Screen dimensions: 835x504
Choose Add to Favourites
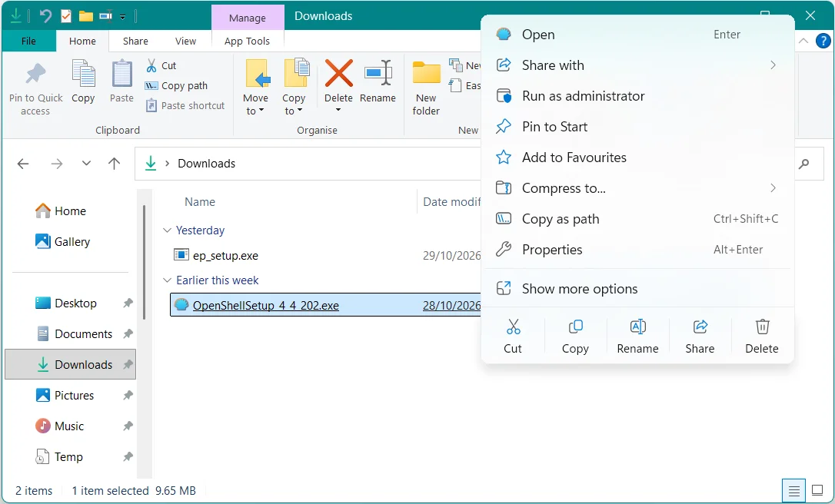point(637,157)
